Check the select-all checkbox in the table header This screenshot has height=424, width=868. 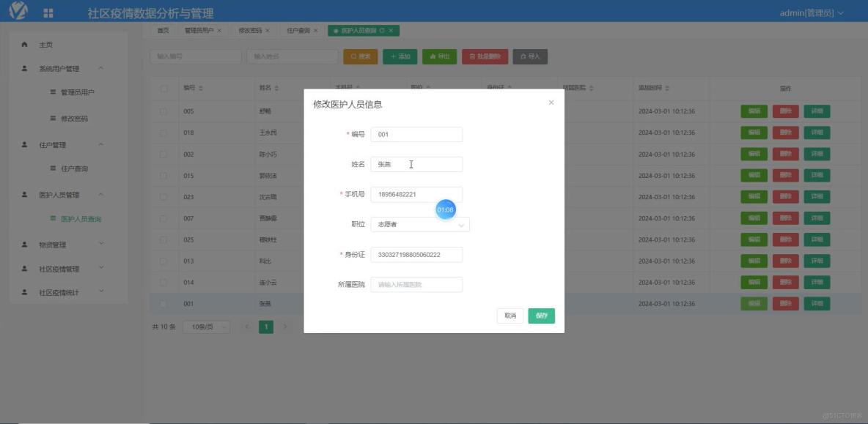click(164, 88)
